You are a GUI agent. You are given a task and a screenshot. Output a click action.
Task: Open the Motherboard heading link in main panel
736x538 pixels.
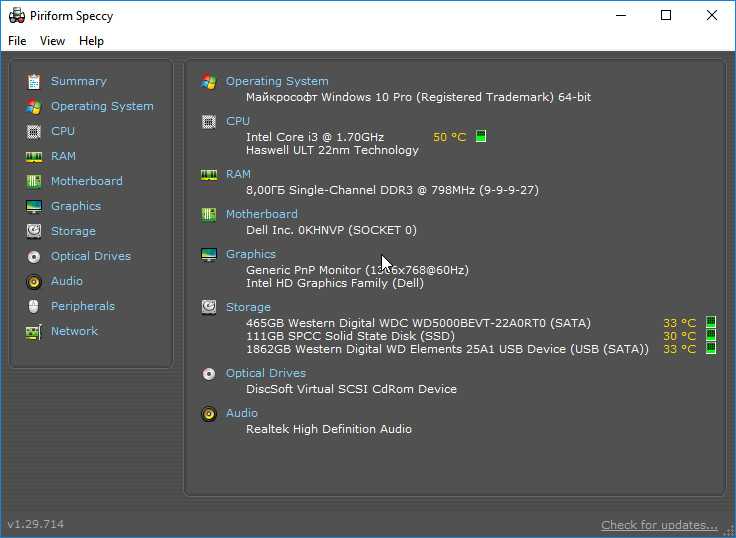tap(261, 214)
